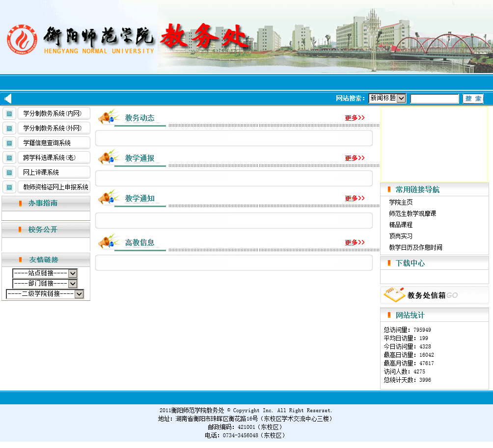Viewport: 493px width, 448px height.
Task: Open 网上评课系统 menu item
Action: (54, 172)
